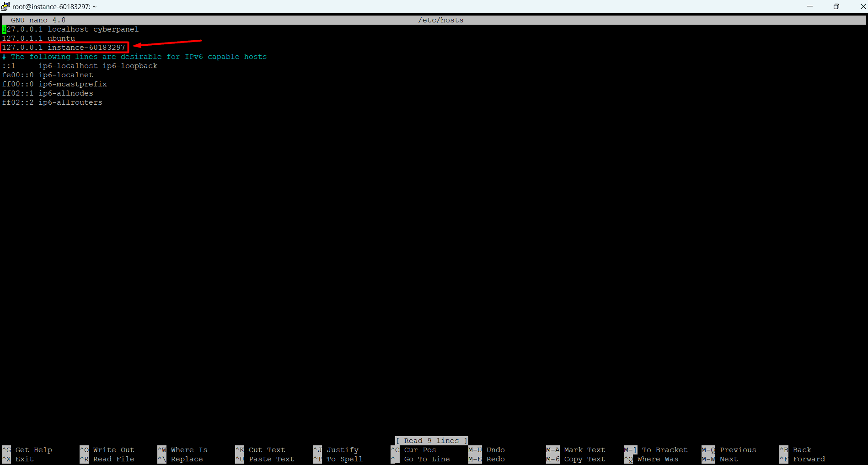
Task: Minimize the terminal window
Action: (810, 6)
